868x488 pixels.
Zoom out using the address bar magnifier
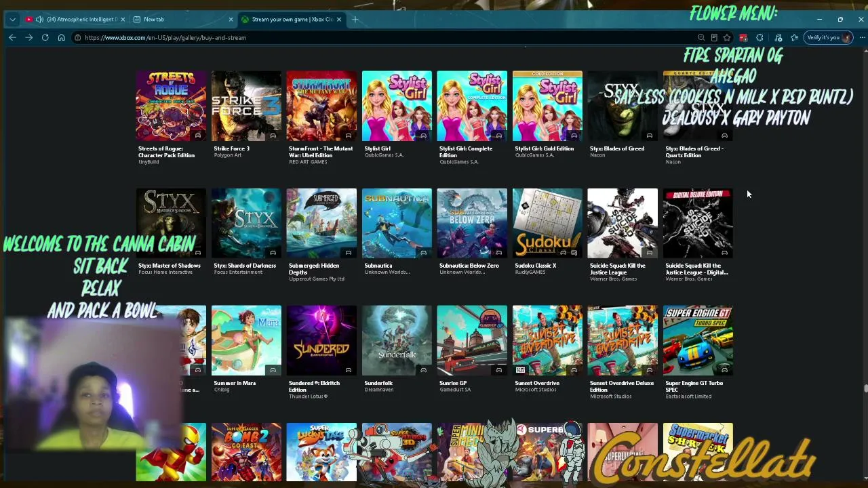(701, 38)
